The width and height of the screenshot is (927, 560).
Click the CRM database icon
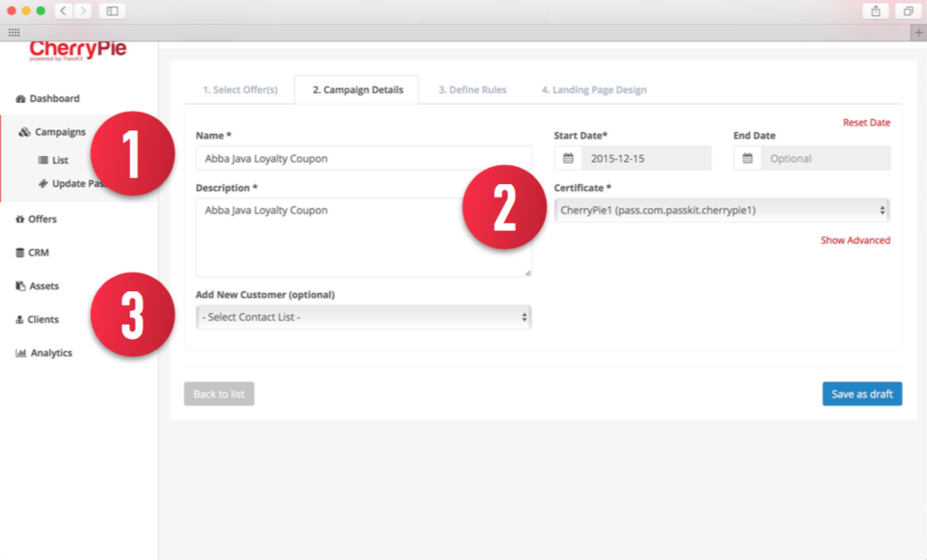[20, 253]
